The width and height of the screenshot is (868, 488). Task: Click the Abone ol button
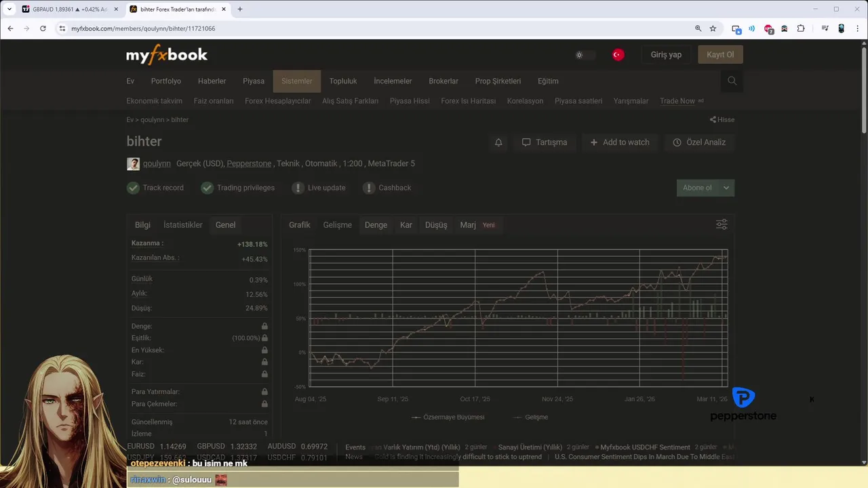[x=698, y=188]
